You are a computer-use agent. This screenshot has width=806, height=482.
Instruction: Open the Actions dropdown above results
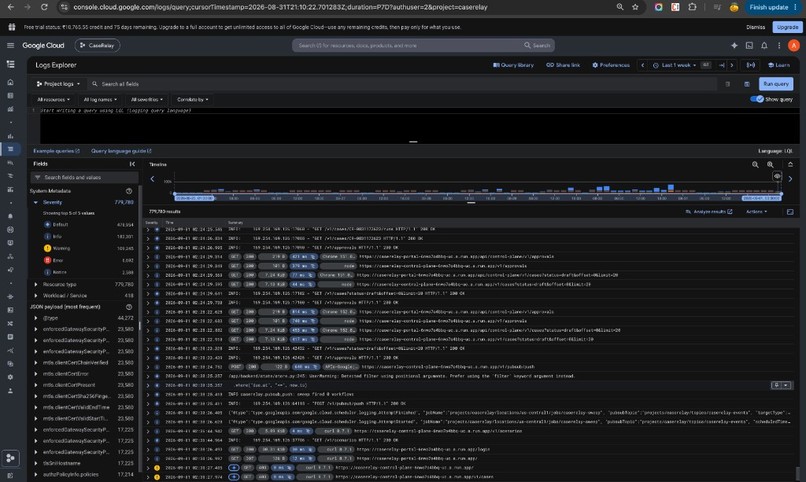757,212
